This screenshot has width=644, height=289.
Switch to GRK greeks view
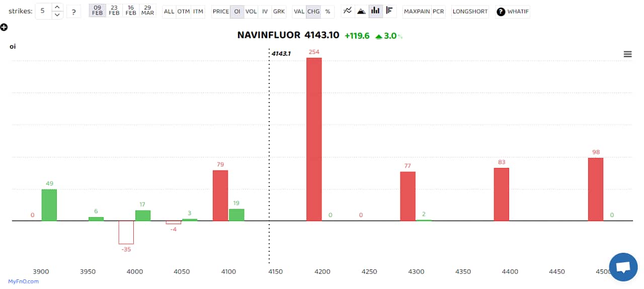[278, 11]
